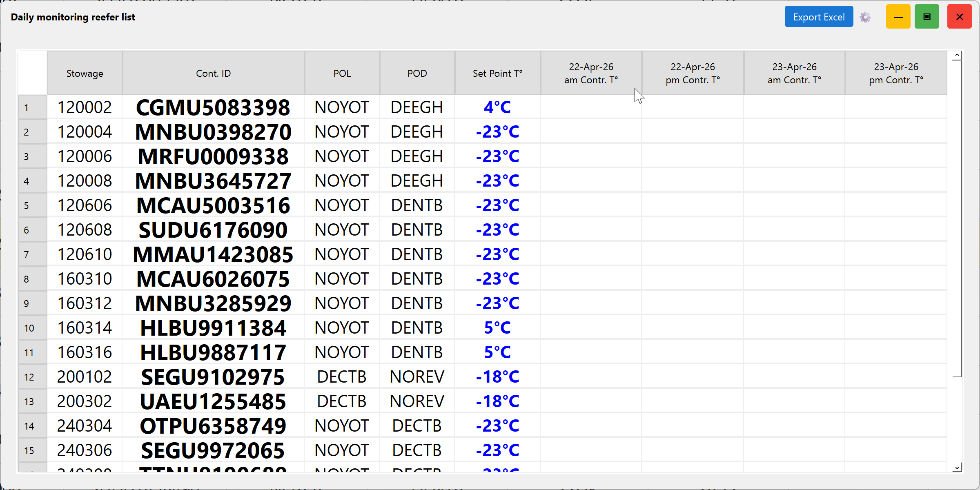Select container CGMU5083398
The image size is (980, 490).
click(x=213, y=107)
